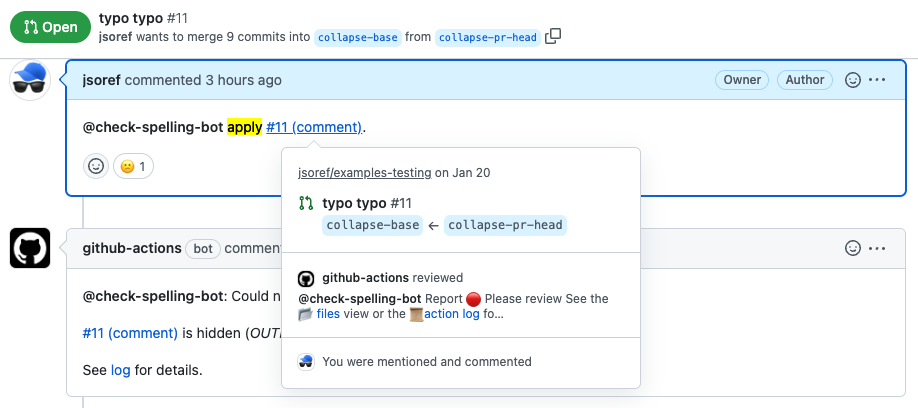This screenshot has height=408, width=918.
Task: Click jsoref avatar next to 'You were mentioned'
Action: pyautogui.click(x=306, y=362)
